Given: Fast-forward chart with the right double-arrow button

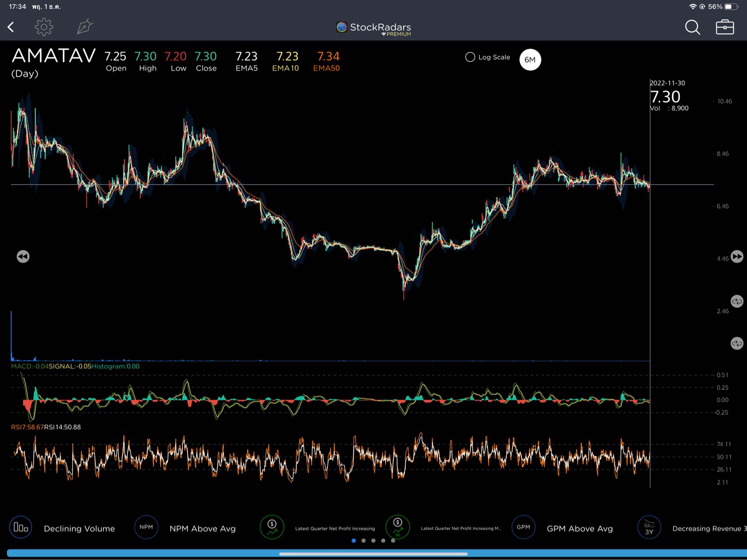Looking at the screenshot, I should click(x=737, y=256).
